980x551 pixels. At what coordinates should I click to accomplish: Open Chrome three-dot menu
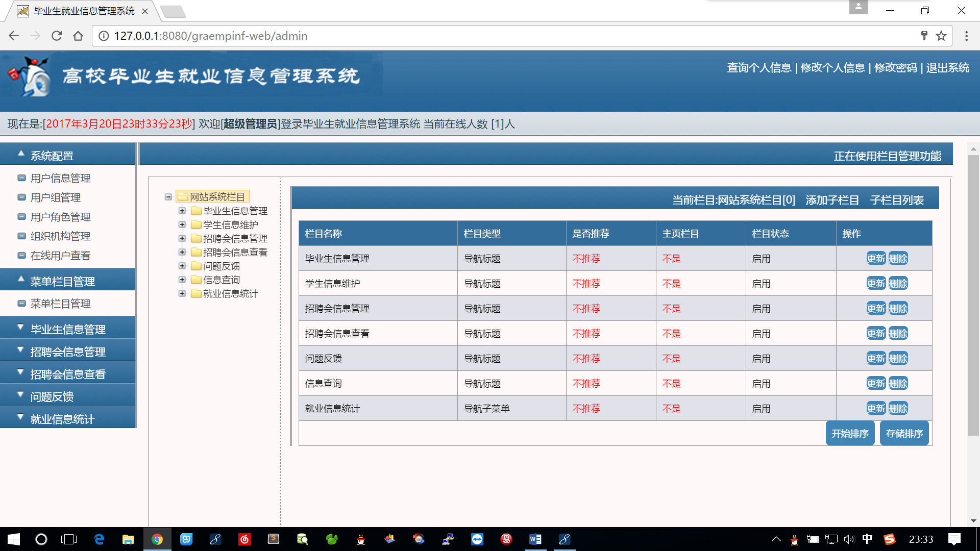966,36
